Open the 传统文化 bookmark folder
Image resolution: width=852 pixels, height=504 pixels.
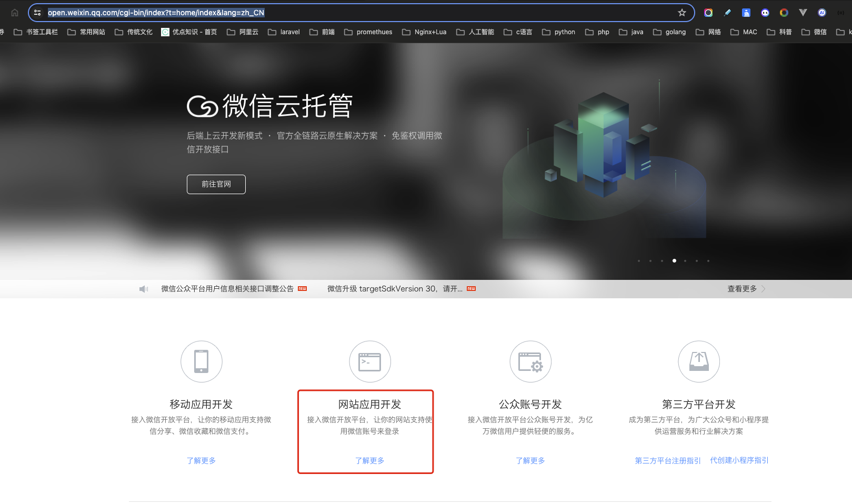click(x=134, y=32)
